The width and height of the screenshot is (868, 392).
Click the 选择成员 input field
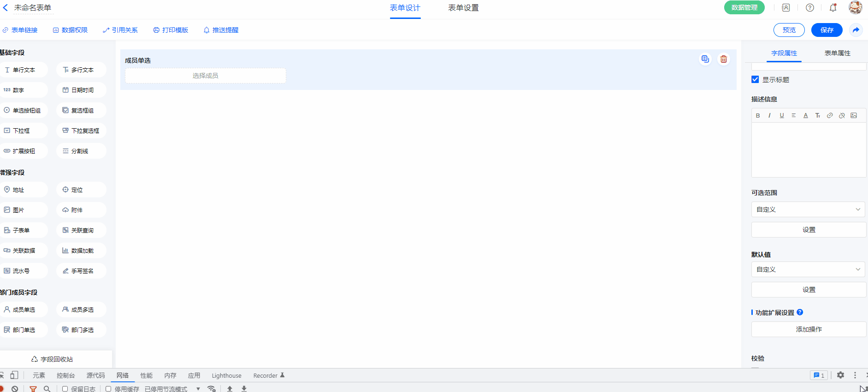click(206, 76)
